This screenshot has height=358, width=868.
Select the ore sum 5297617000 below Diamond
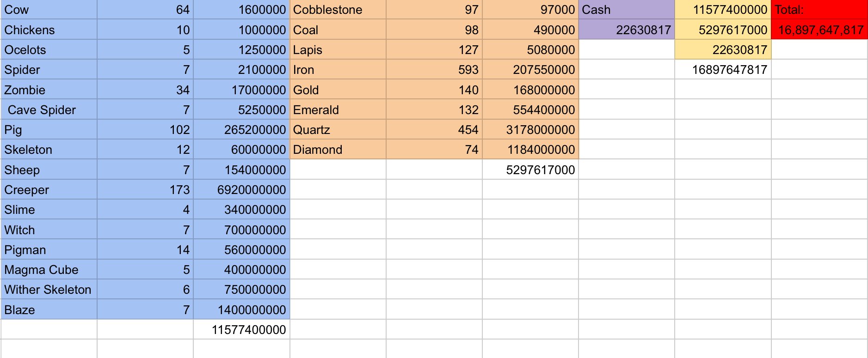tap(530, 170)
